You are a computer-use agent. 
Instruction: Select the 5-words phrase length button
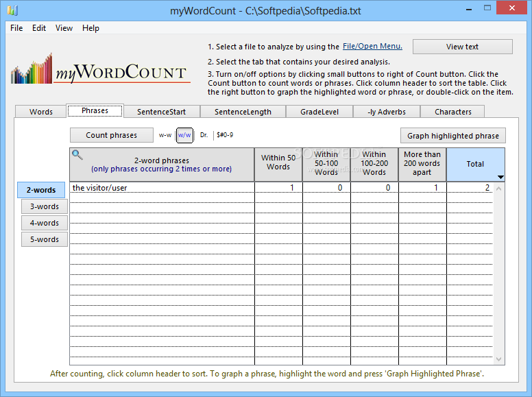45,239
